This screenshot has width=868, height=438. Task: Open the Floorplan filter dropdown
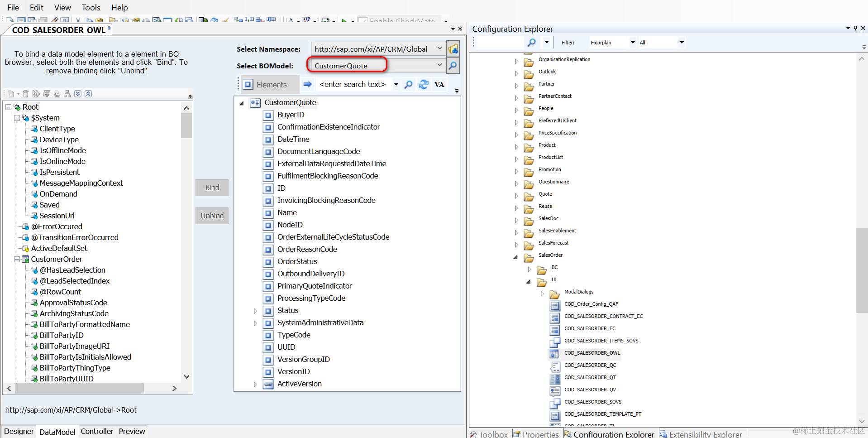[x=633, y=43]
